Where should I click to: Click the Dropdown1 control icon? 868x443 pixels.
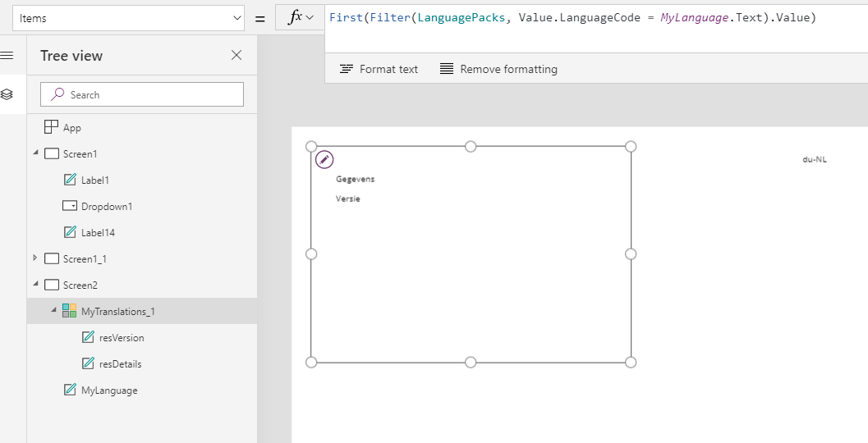pos(70,206)
